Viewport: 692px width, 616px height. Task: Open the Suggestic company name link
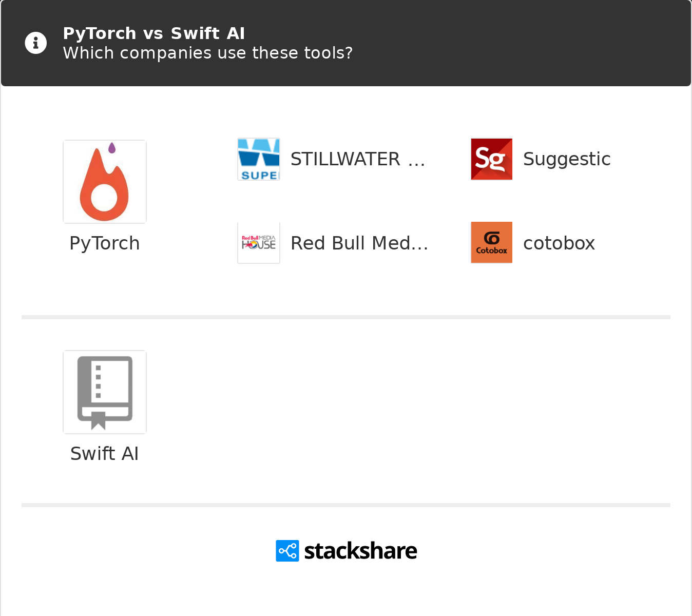[x=567, y=159]
